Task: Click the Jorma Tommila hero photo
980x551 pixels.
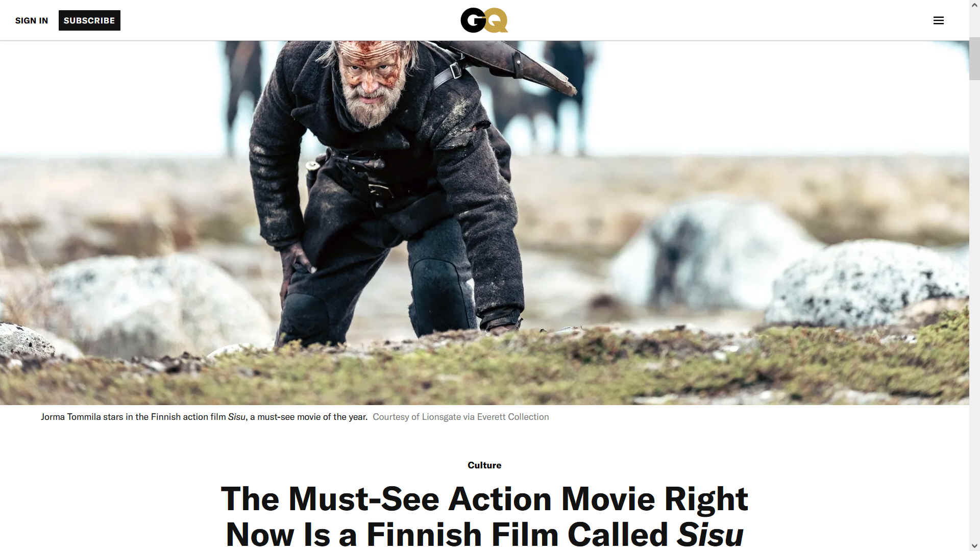Action: pyautogui.click(x=484, y=223)
